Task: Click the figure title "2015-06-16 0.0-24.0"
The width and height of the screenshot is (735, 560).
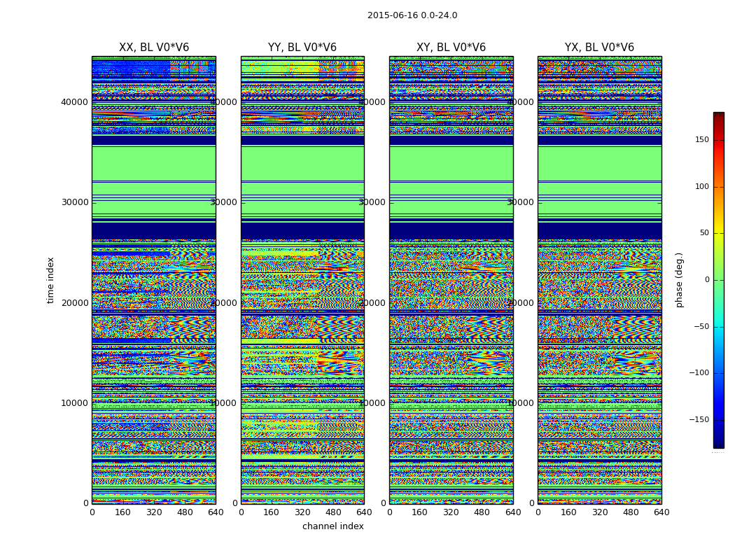Action: click(412, 15)
